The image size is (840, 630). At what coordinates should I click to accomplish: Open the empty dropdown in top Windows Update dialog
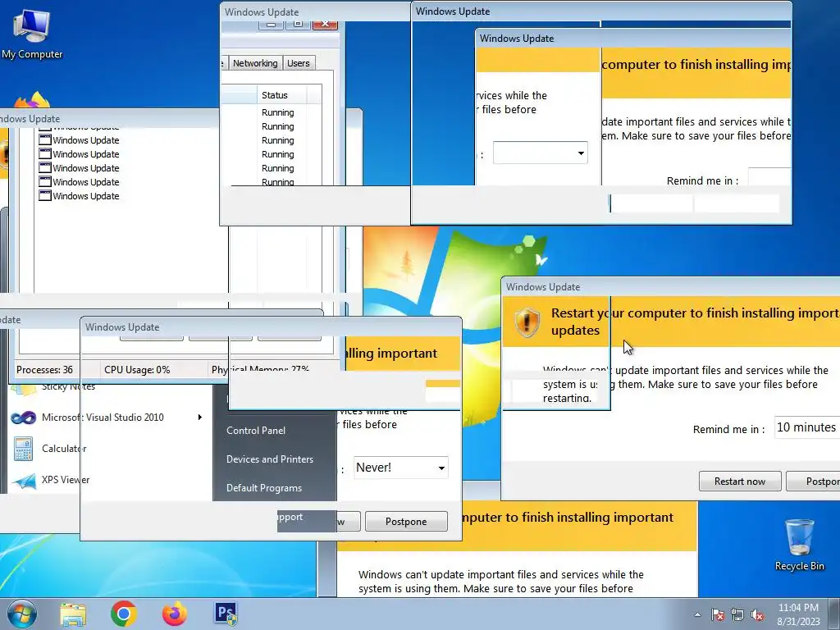(540, 153)
